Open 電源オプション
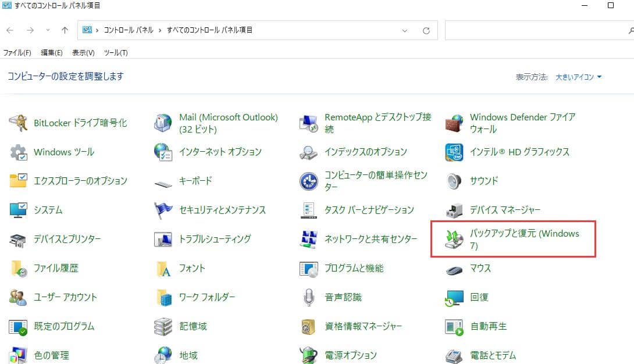 [352, 355]
